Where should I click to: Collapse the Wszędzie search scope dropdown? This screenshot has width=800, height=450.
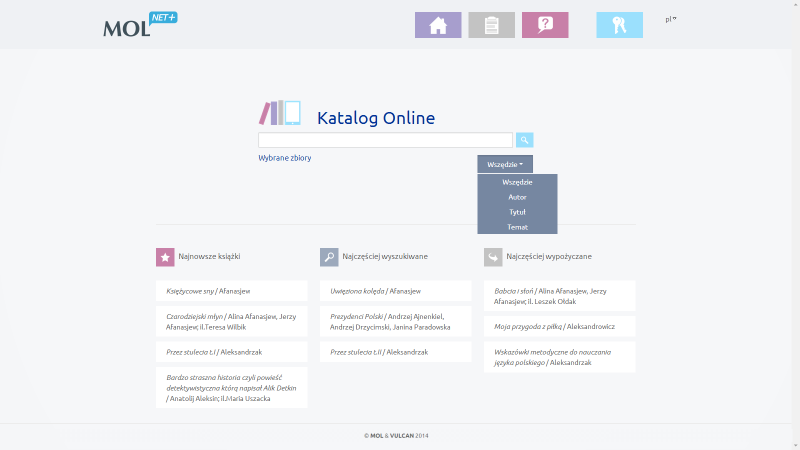coord(505,164)
